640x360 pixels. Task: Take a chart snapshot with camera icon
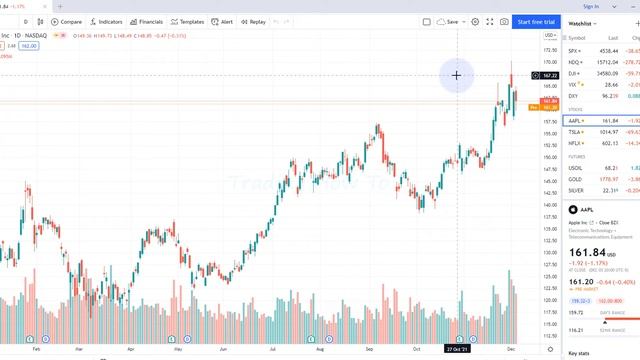(x=504, y=22)
